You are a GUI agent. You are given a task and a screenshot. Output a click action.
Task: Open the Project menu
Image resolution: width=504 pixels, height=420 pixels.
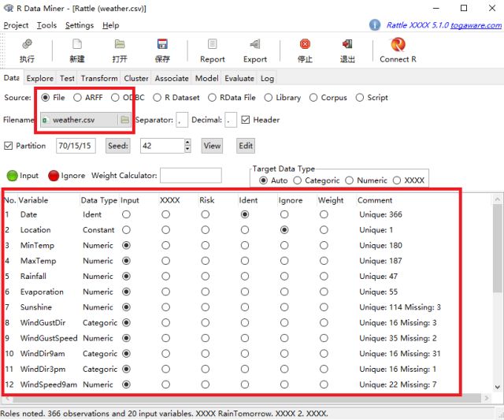click(x=16, y=25)
